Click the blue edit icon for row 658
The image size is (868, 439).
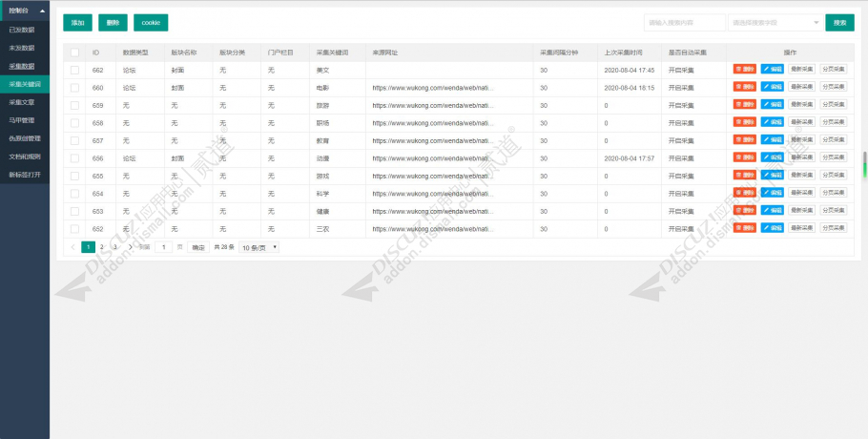772,123
